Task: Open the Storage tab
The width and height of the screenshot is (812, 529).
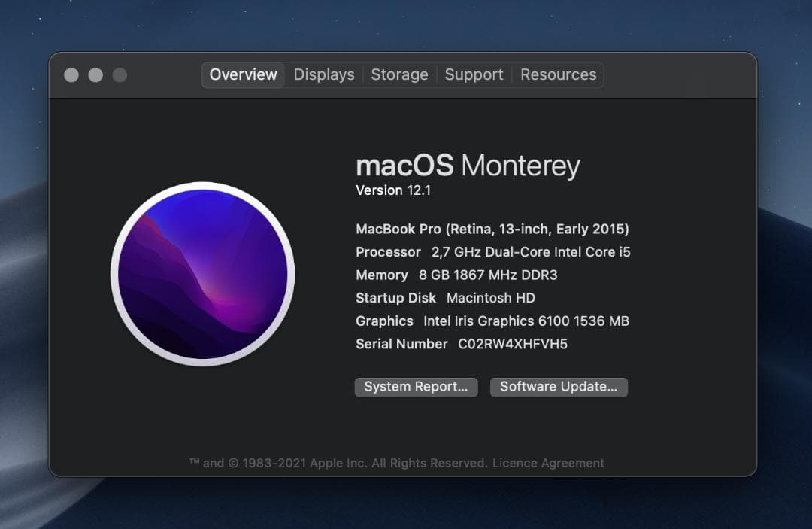Action: (x=399, y=74)
